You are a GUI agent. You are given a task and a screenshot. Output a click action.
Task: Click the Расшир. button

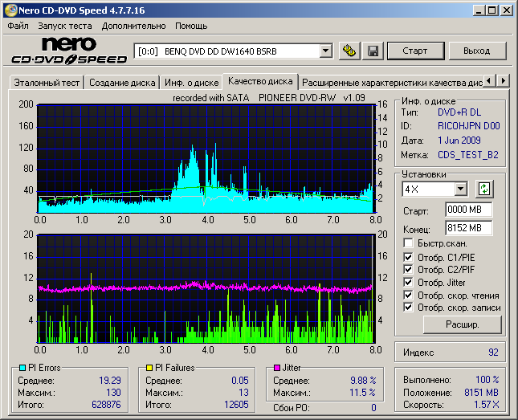pos(462,324)
